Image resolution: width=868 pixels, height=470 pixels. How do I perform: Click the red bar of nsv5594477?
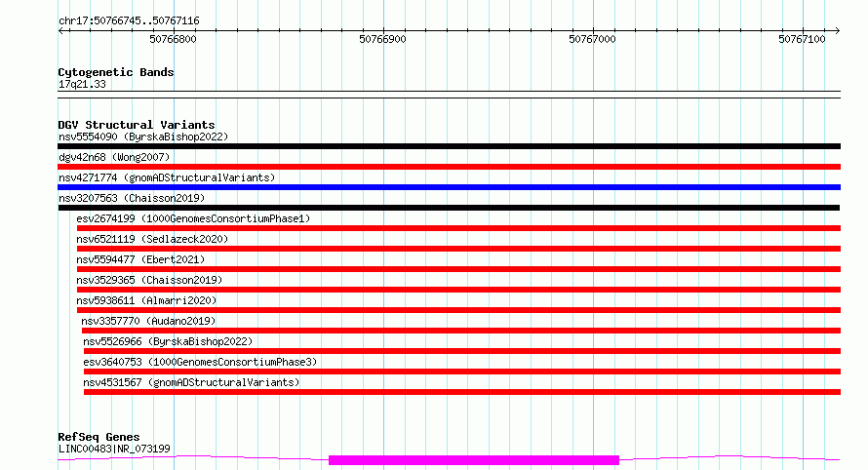click(x=458, y=269)
